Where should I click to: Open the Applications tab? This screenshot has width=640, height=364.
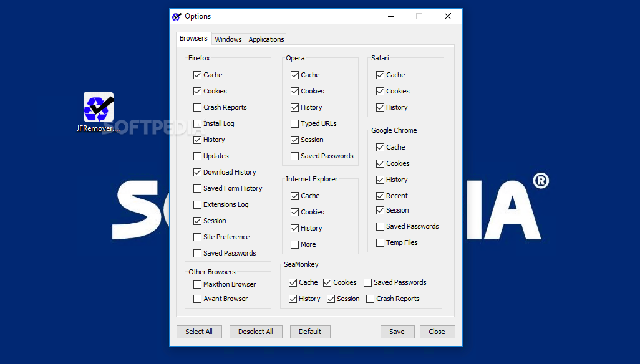[x=266, y=39]
